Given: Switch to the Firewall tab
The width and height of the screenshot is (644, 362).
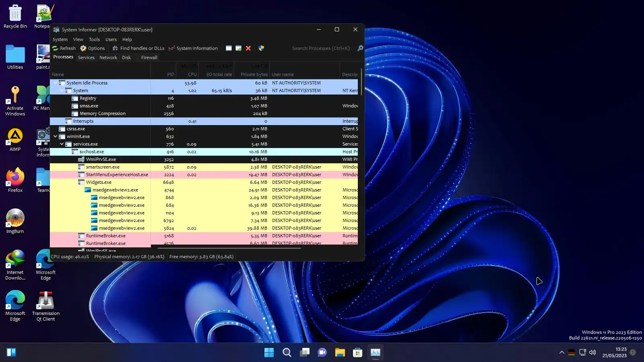Looking at the screenshot, I should (149, 58).
